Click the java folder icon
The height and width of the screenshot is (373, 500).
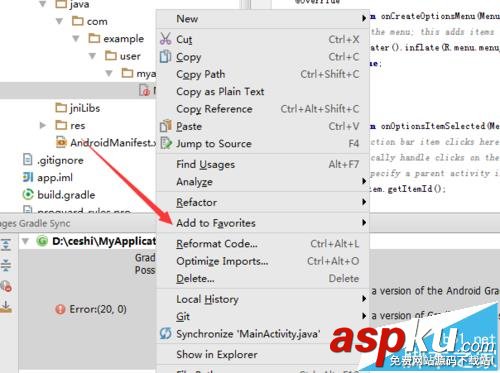pyautogui.click(x=61, y=4)
